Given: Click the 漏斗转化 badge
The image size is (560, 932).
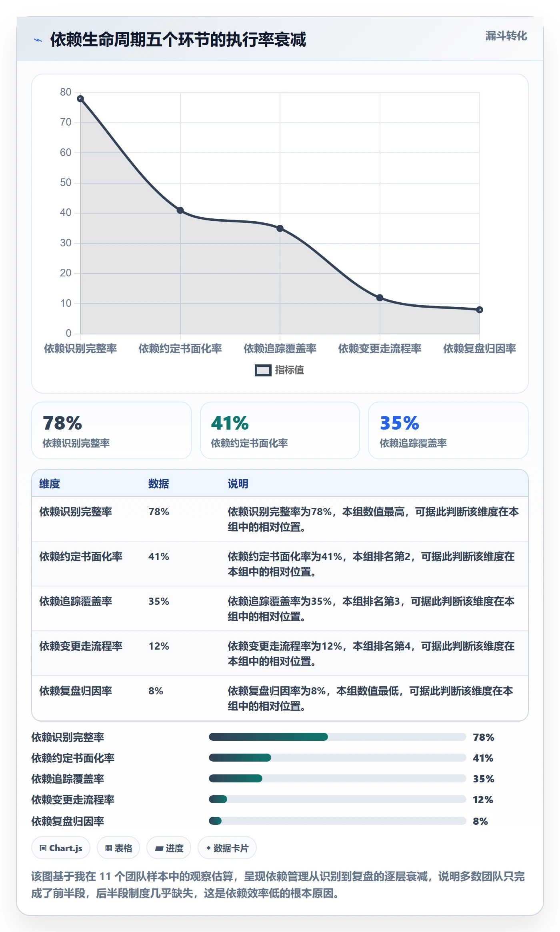Looking at the screenshot, I should [x=506, y=36].
